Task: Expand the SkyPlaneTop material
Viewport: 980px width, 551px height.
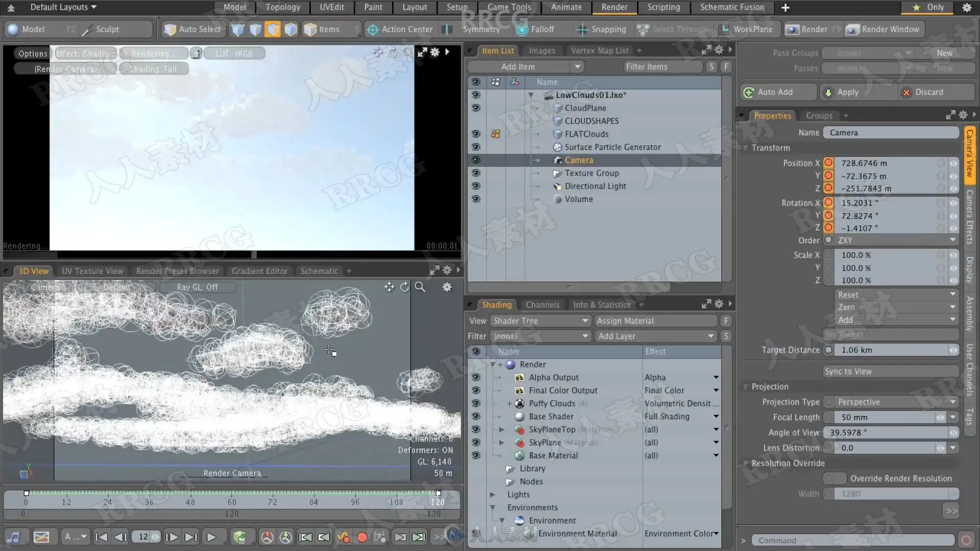Action: [502, 430]
